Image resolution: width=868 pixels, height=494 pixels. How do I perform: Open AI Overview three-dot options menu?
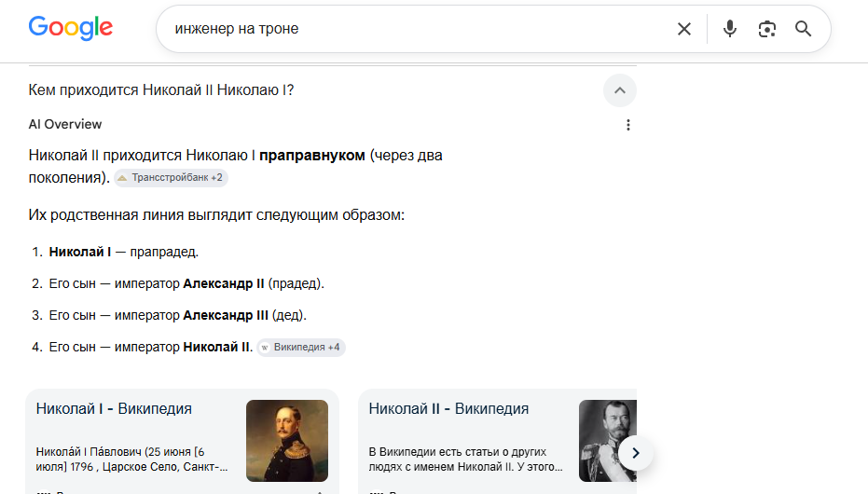coord(627,125)
